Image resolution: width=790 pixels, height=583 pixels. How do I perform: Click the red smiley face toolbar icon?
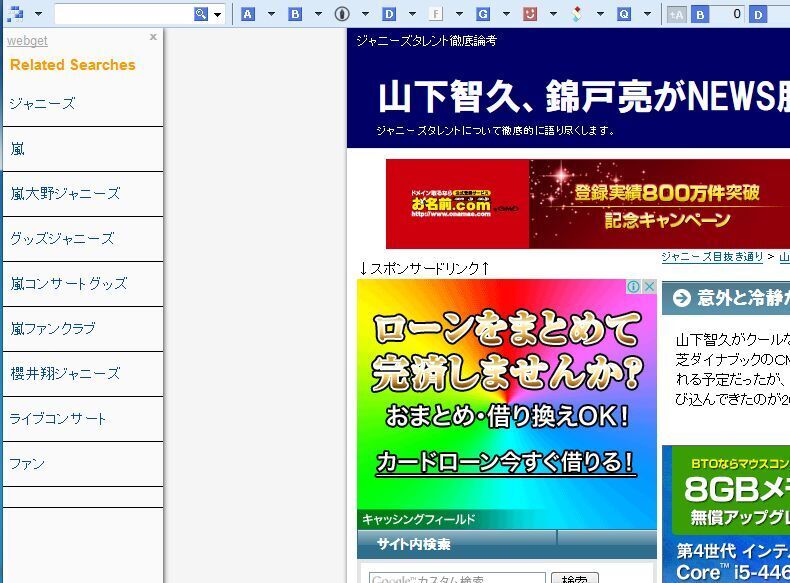530,14
